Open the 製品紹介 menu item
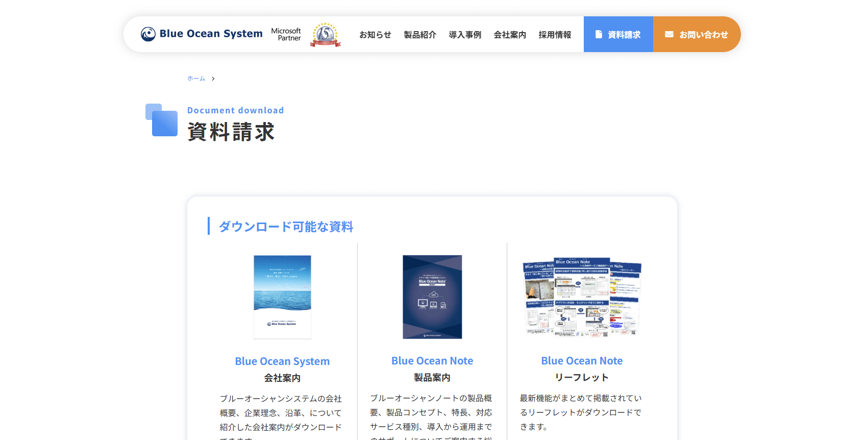This screenshot has height=440, width=868. pos(420,35)
